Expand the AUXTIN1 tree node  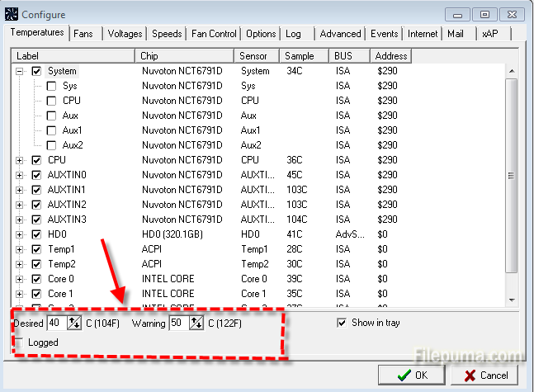tap(20, 190)
